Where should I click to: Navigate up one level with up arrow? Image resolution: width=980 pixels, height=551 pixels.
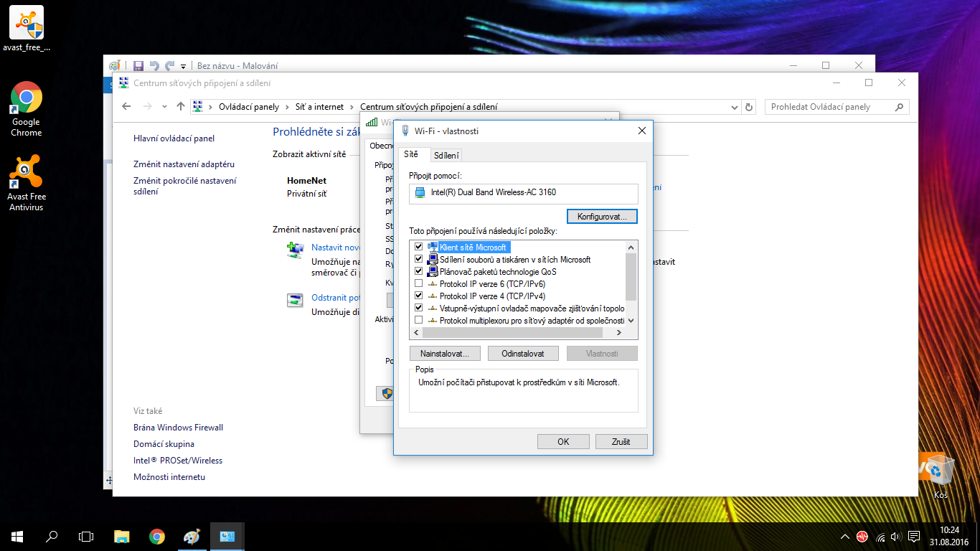[181, 107]
